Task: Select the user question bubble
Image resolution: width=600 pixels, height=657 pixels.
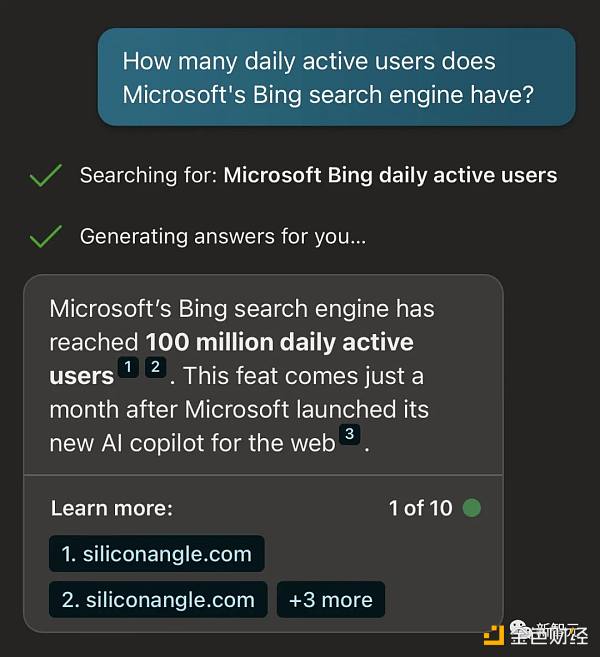Action: pos(336,77)
